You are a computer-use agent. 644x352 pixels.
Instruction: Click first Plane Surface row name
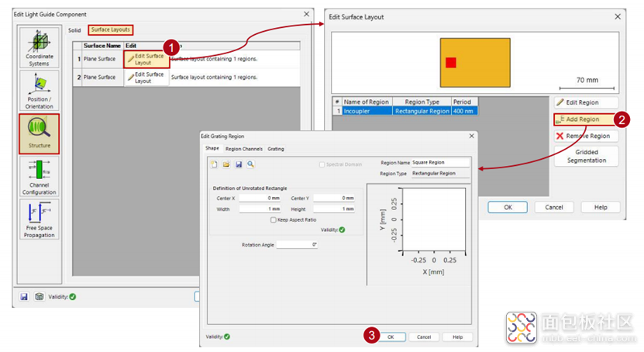point(99,59)
